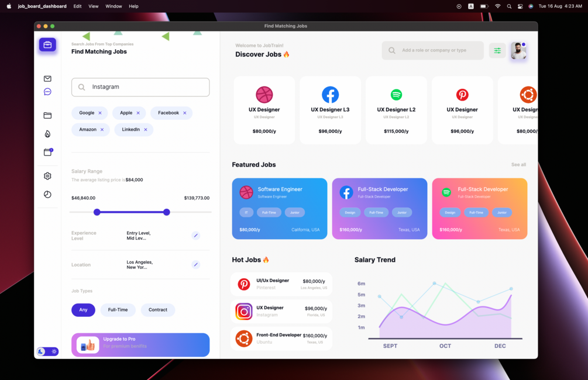Open Spotlight search in menu bar
Image resolution: width=588 pixels, height=380 pixels.
pyautogui.click(x=509, y=6)
